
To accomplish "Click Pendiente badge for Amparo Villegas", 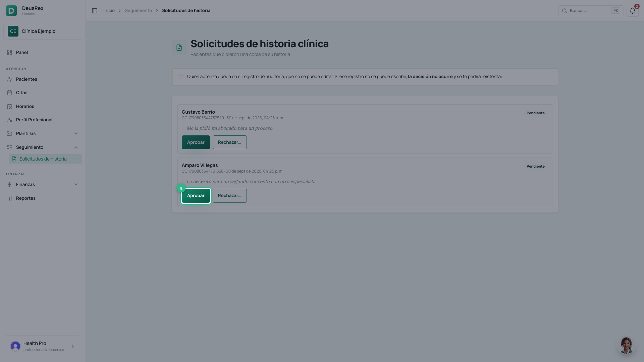I will pyautogui.click(x=536, y=167).
